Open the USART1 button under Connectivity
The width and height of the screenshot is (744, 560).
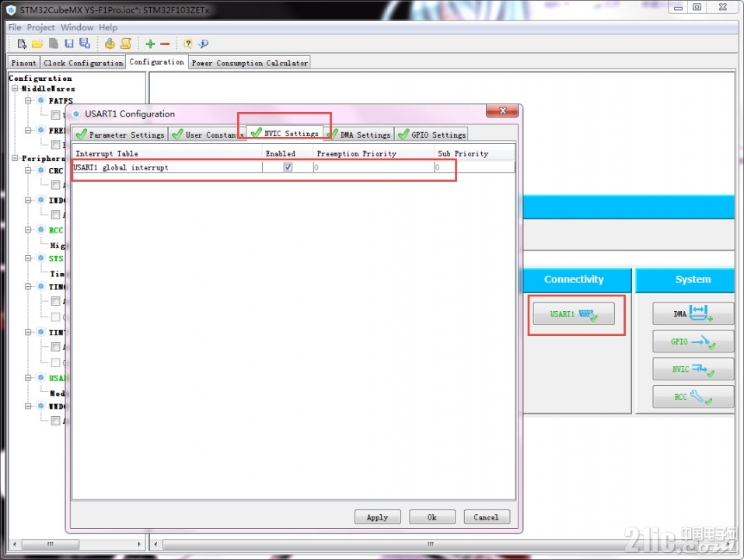[574, 313]
